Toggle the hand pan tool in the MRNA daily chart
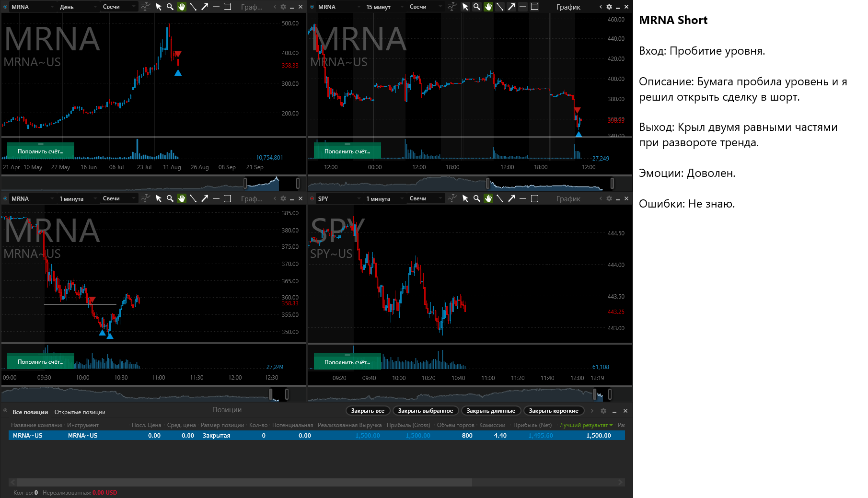868x498 pixels. click(x=182, y=7)
